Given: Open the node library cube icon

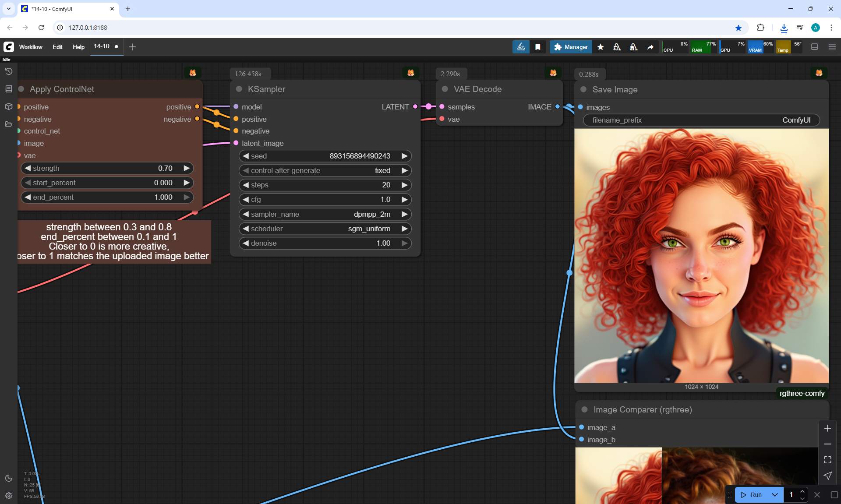Looking at the screenshot, I should tap(8, 106).
